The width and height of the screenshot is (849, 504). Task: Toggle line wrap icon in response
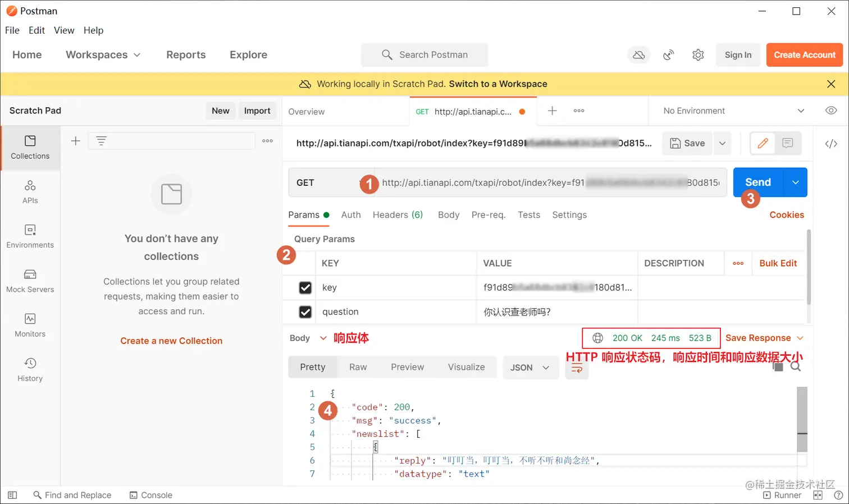click(x=577, y=368)
